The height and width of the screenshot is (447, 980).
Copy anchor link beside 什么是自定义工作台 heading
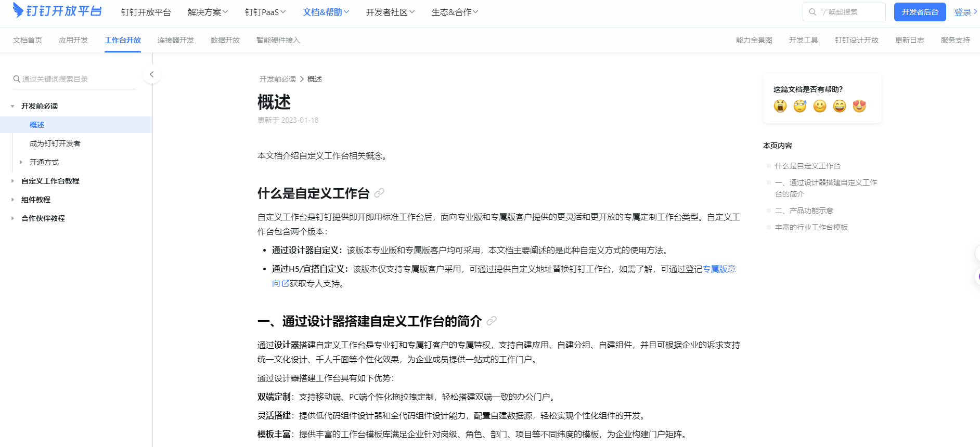pos(379,193)
